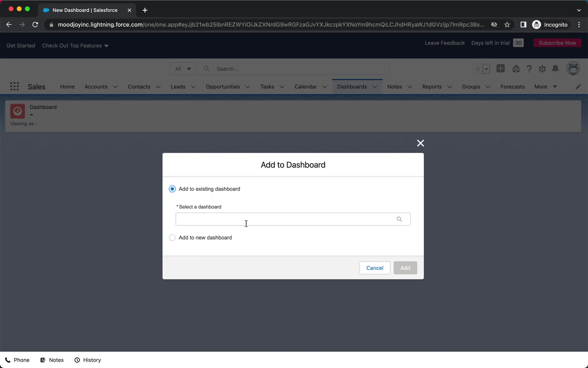
Task: Expand the Groups tab dropdown chevron
Action: pyautogui.click(x=488, y=87)
